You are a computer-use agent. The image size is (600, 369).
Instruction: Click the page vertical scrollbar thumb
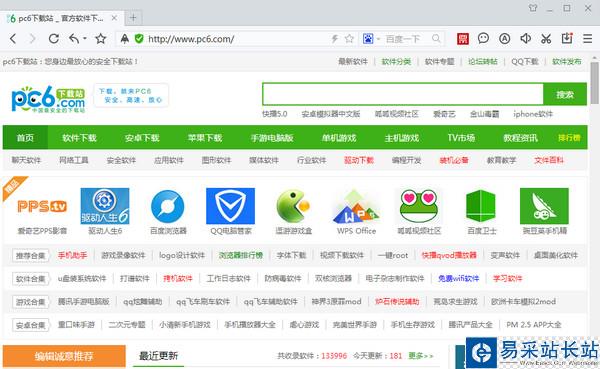[x=594, y=82]
